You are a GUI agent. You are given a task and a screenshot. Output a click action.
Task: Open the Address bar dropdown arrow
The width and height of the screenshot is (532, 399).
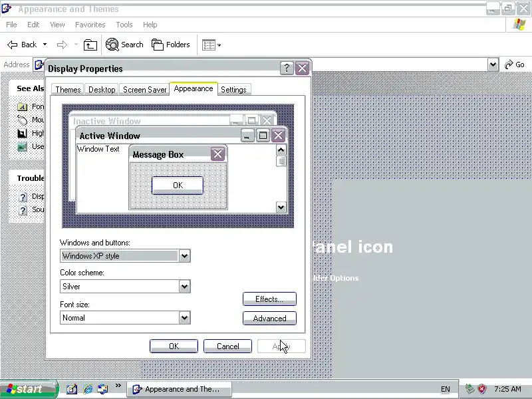click(493, 65)
